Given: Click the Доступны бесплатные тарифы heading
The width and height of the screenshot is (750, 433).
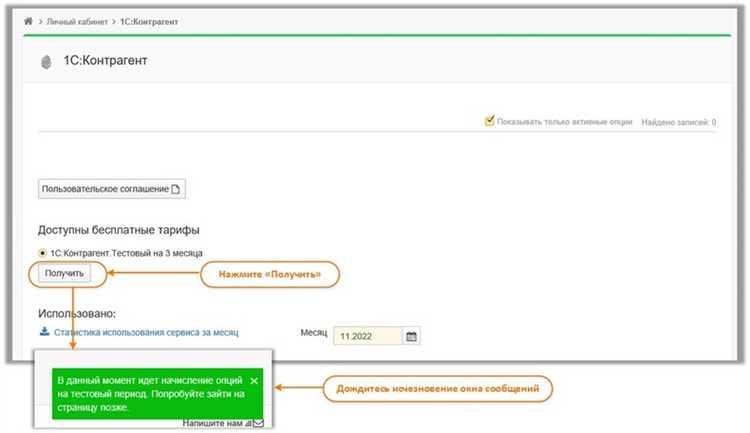Looking at the screenshot, I should click(x=119, y=230).
